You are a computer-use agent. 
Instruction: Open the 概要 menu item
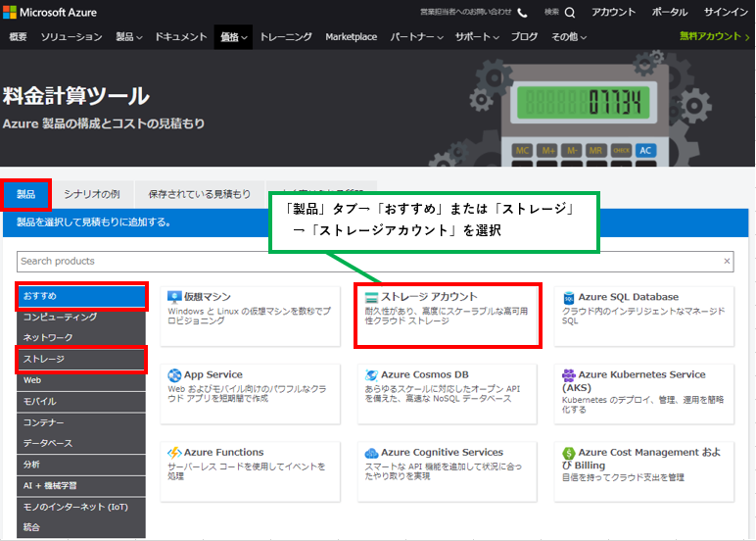pos(18,36)
